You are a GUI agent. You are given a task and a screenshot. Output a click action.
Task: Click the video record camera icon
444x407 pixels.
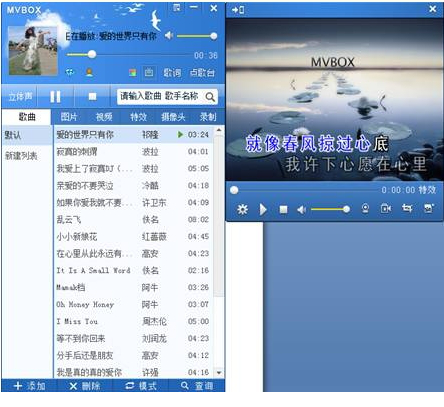click(x=386, y=209)
